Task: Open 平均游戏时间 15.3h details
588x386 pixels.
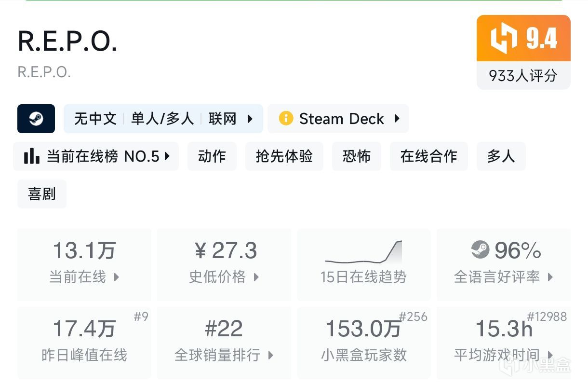Action: pyautogui.click(x=504, y=343)
